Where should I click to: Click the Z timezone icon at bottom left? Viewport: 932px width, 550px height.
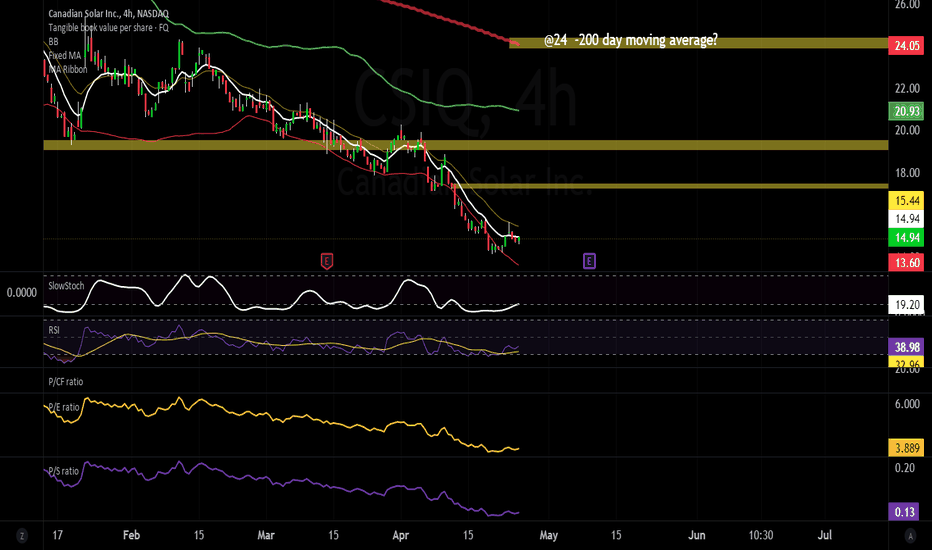point(22,536)
